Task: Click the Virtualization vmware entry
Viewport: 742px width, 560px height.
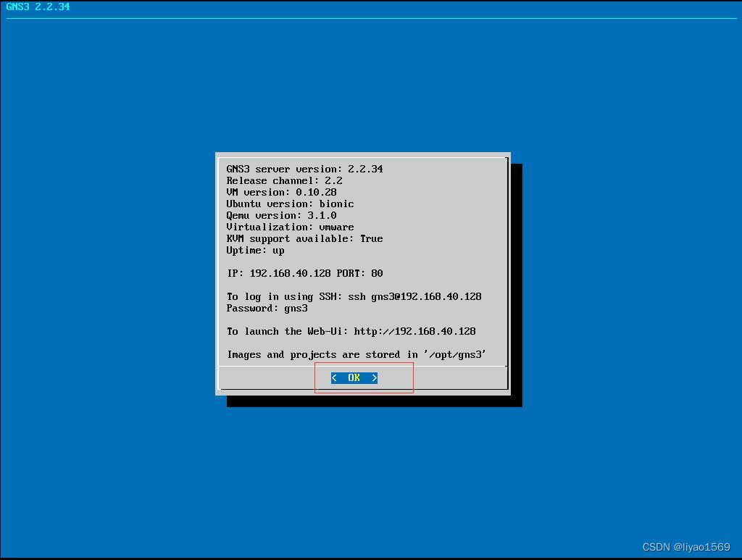Action: [x=290, y=227]
